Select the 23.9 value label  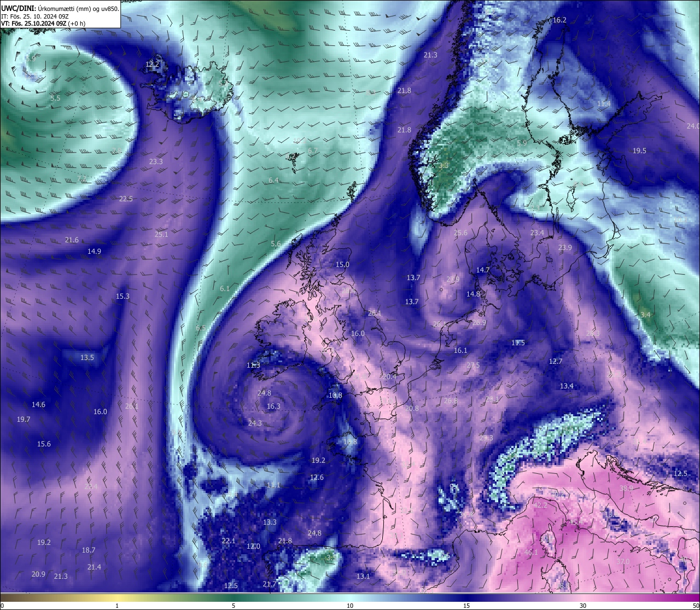pos(565,247)
